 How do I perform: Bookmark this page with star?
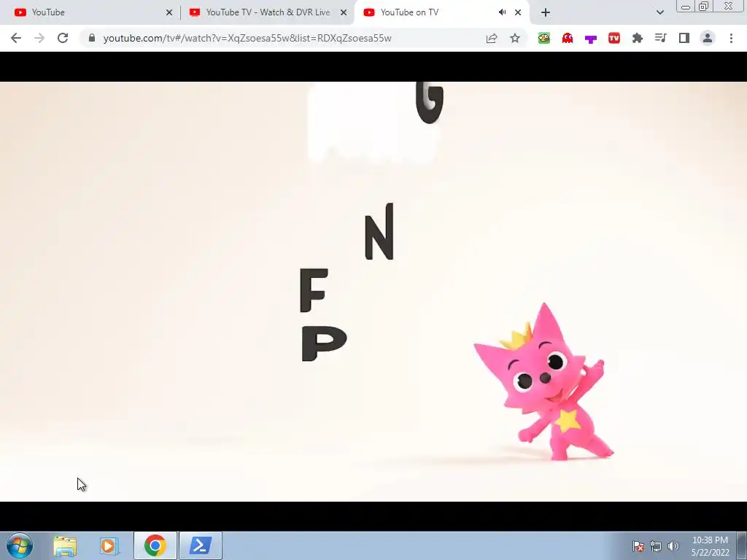[x=515, y=38]
